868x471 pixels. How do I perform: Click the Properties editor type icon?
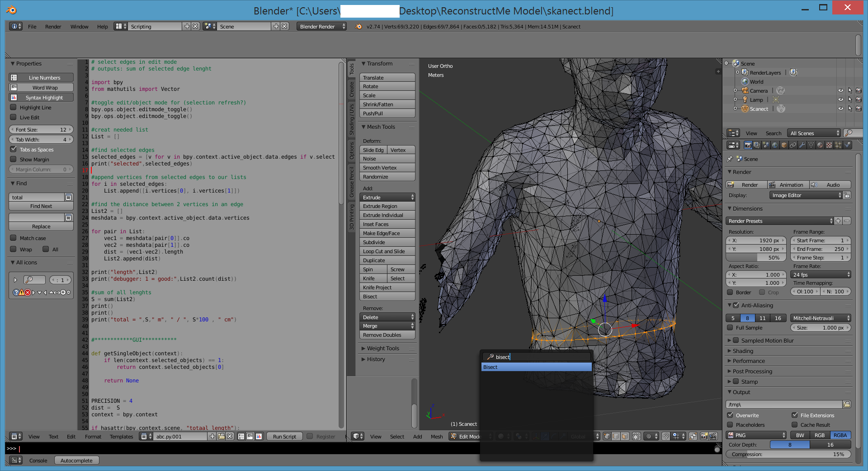click(733, 145)
